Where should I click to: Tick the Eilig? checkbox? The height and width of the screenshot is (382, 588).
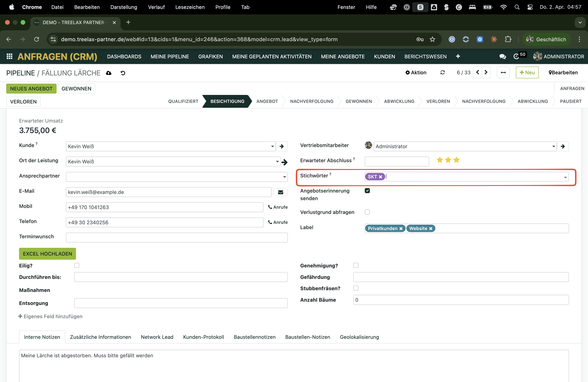pyautogui.click(x=77, y=265)
